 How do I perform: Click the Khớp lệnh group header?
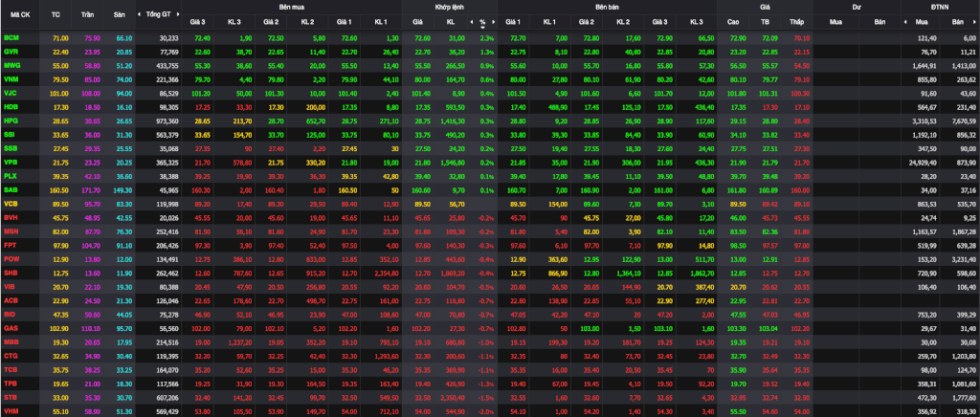(x=449, y=7)
